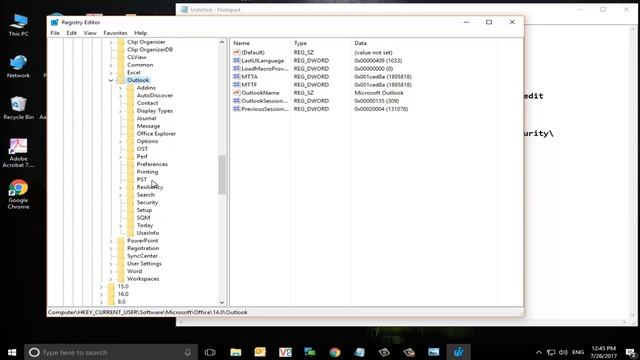Open Google Chrome desktop shortcut

pos(18,195)
